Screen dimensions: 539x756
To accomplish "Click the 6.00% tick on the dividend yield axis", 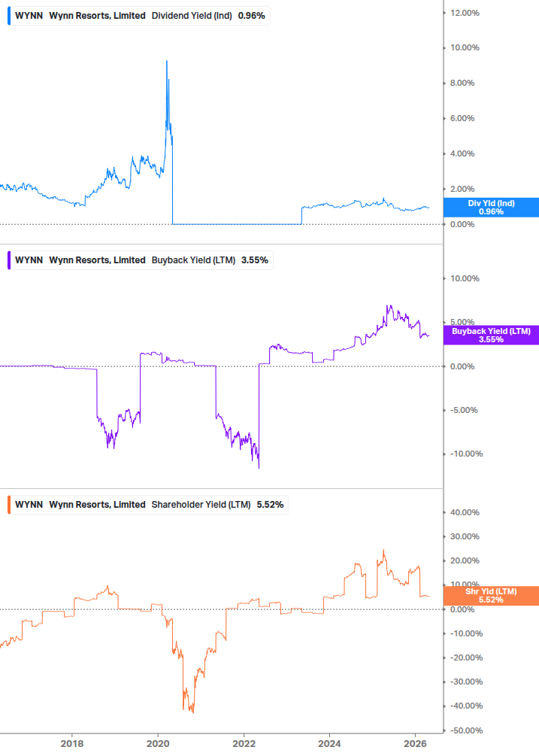I will click(462, 118).
